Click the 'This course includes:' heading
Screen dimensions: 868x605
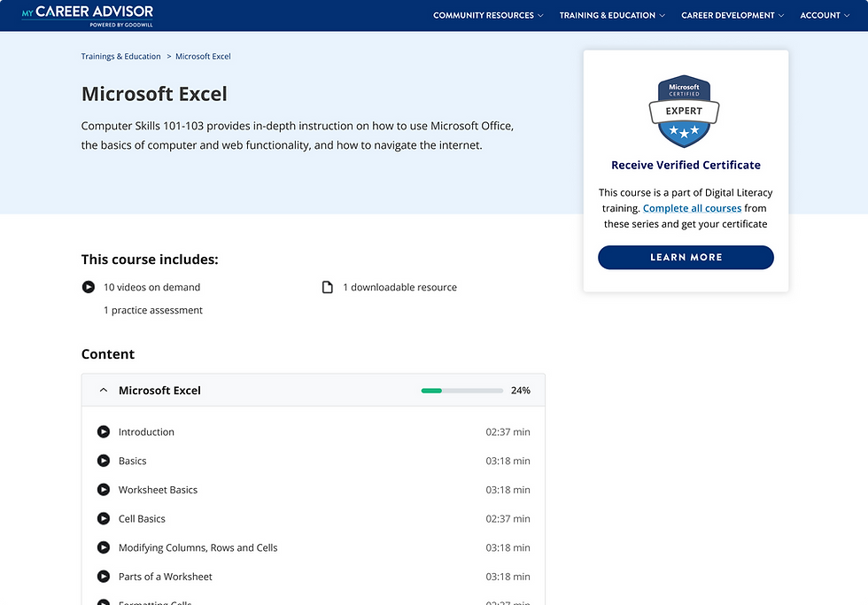150,260
